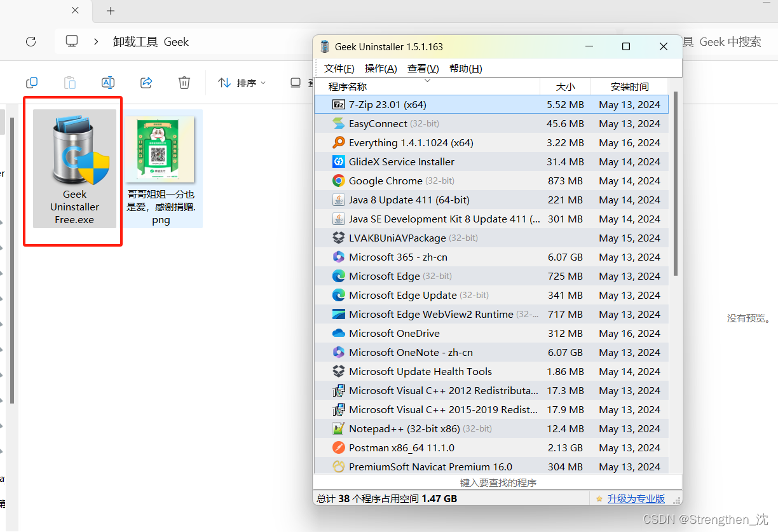Click the breadcrumb chevron before 卸载工具 Geek

tap(96, 42)
